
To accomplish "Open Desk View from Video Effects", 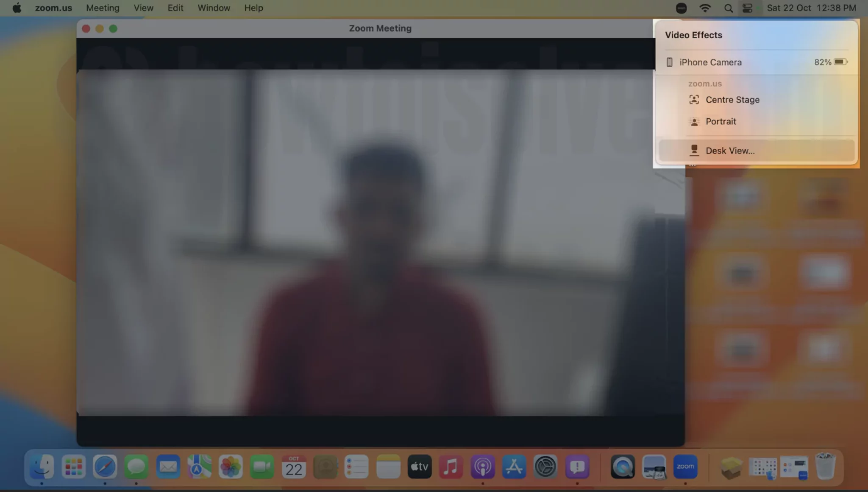I will pyautogui.click(x=757, y=151).
